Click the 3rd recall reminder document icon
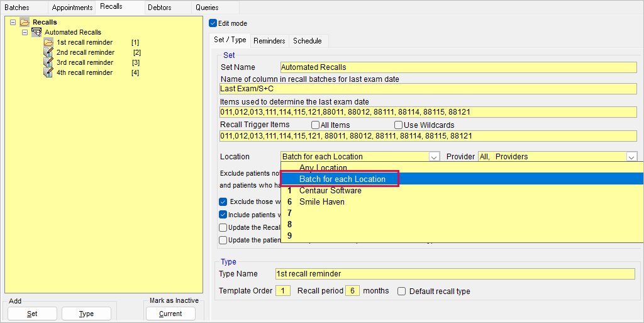The height and width of the screenshot is (323, 644). (48, 62)
